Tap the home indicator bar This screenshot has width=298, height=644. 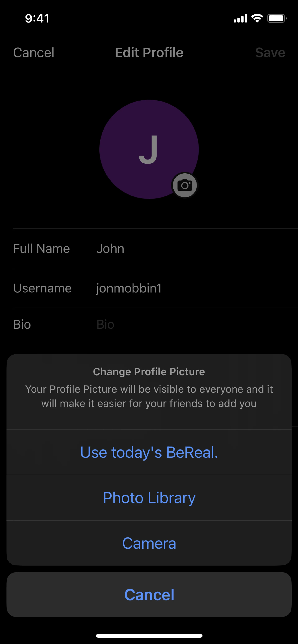(x=149, y=636)
